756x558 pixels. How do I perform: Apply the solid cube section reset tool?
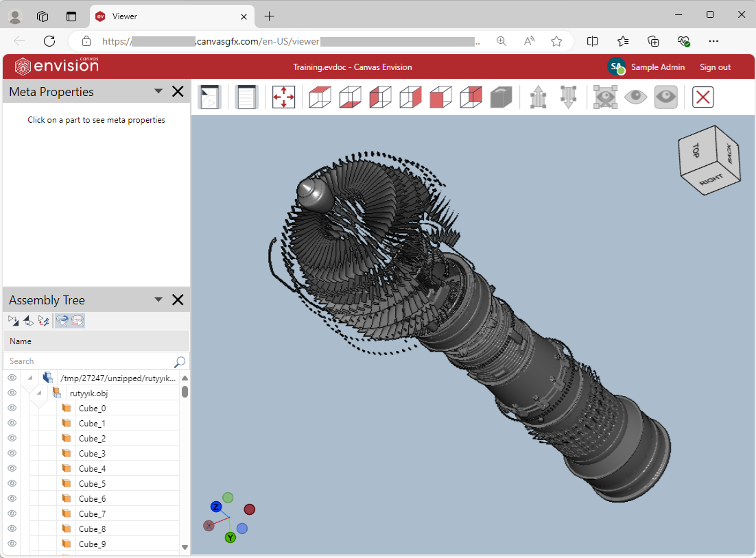click(x=501, y=97)
